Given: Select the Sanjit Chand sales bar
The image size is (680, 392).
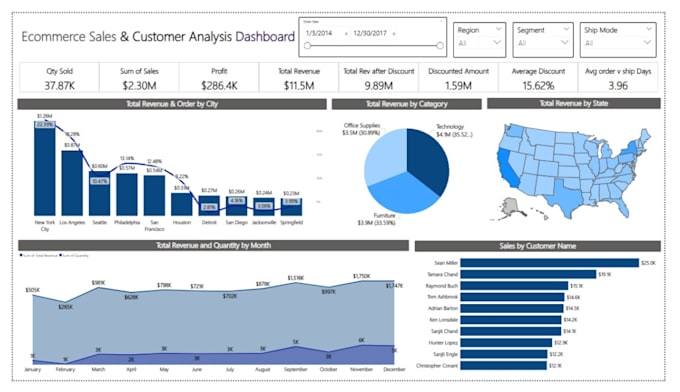Looking at the screenshot, I should [x=510, y=331].
